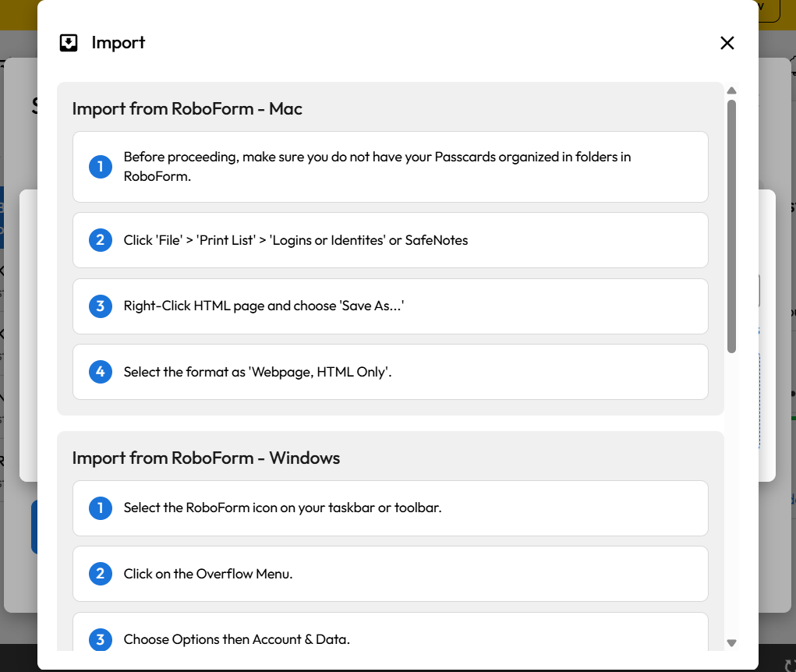Click the scrollbar up arrow
796x672 pixels.
pyautogui.click(x=732, y=90)
